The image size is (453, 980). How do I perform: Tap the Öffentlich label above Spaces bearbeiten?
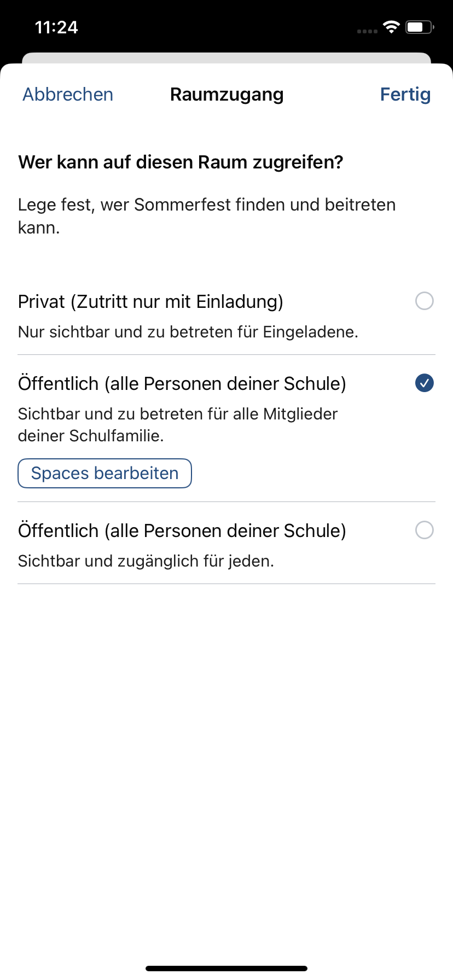(182, 383)
